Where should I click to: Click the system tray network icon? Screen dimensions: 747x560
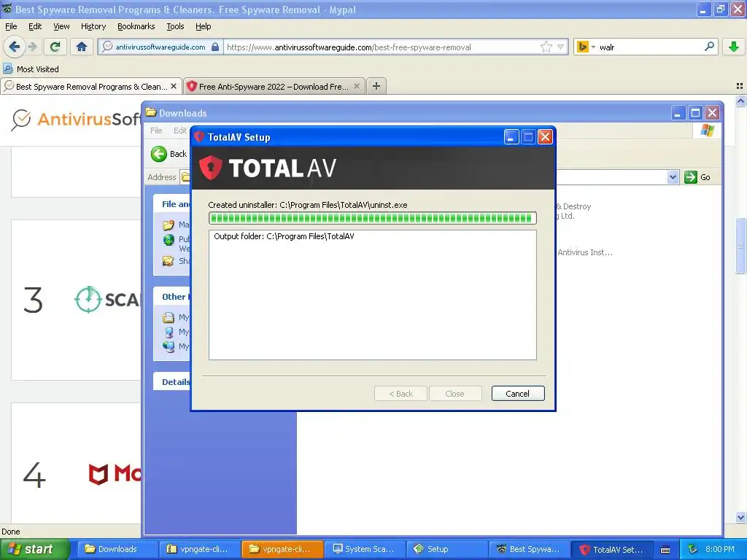[692, 549]
